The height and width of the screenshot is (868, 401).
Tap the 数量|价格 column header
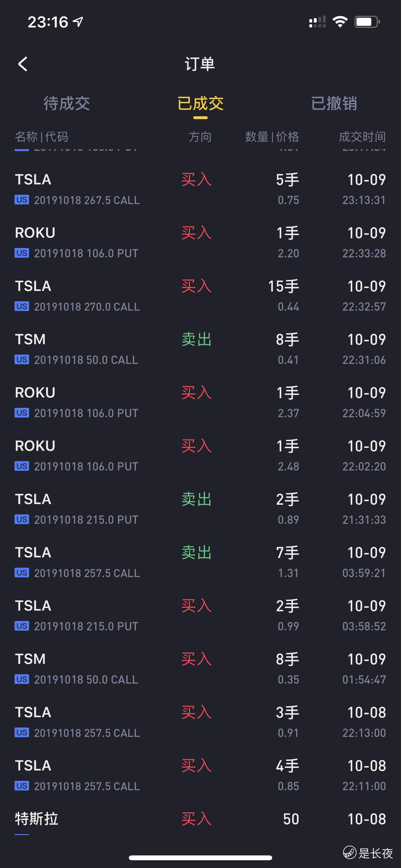[x=272, y=137]
